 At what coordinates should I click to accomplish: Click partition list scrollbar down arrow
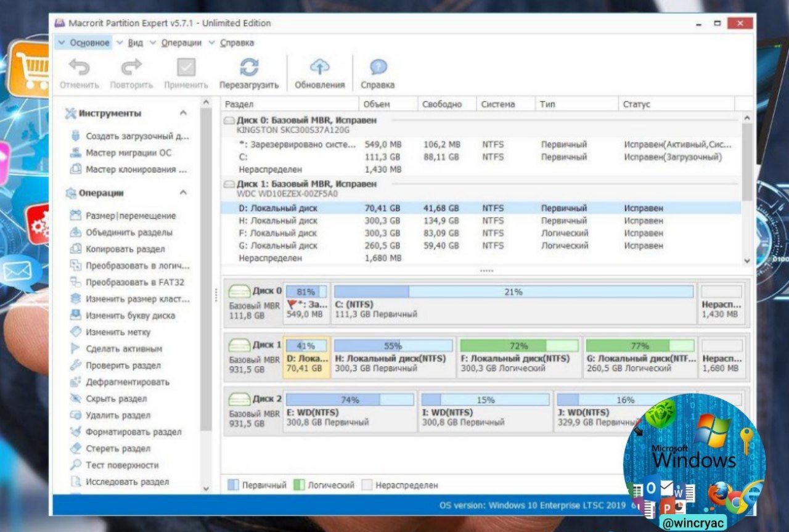pyautogui.click(x=747, y=261)
